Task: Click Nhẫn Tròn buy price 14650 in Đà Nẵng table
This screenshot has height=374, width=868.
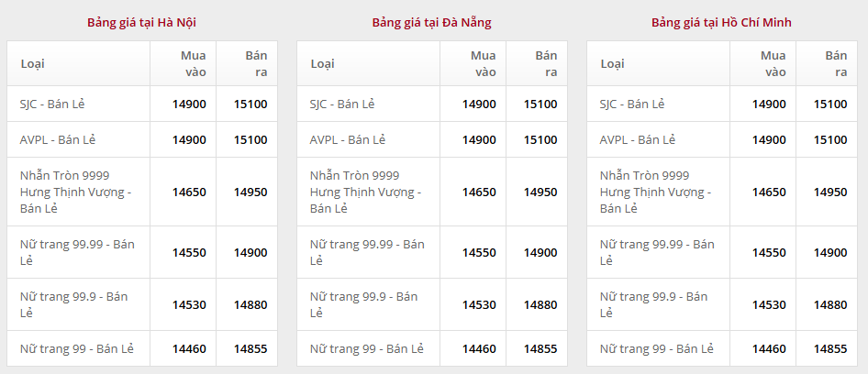Action: 479,192
